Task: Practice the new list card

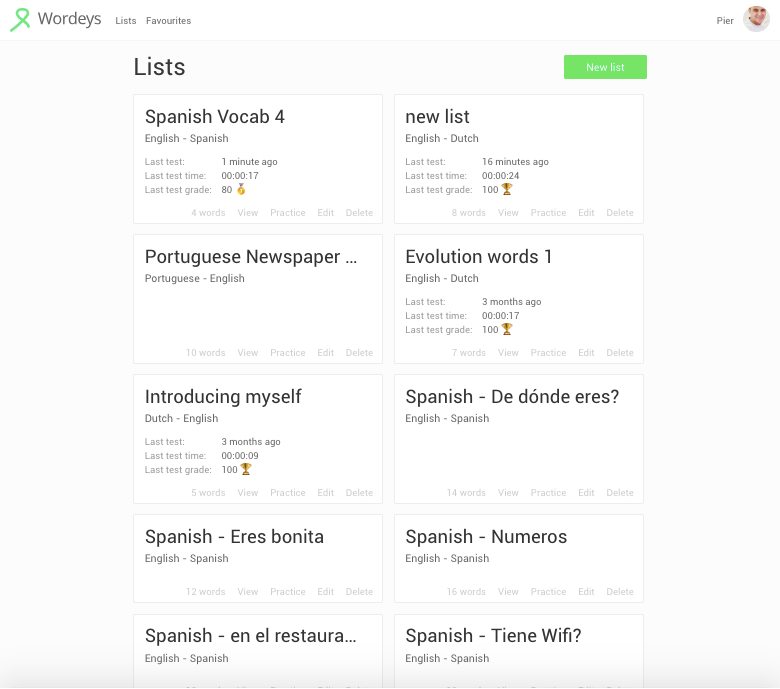Action: tap(548, 212)
